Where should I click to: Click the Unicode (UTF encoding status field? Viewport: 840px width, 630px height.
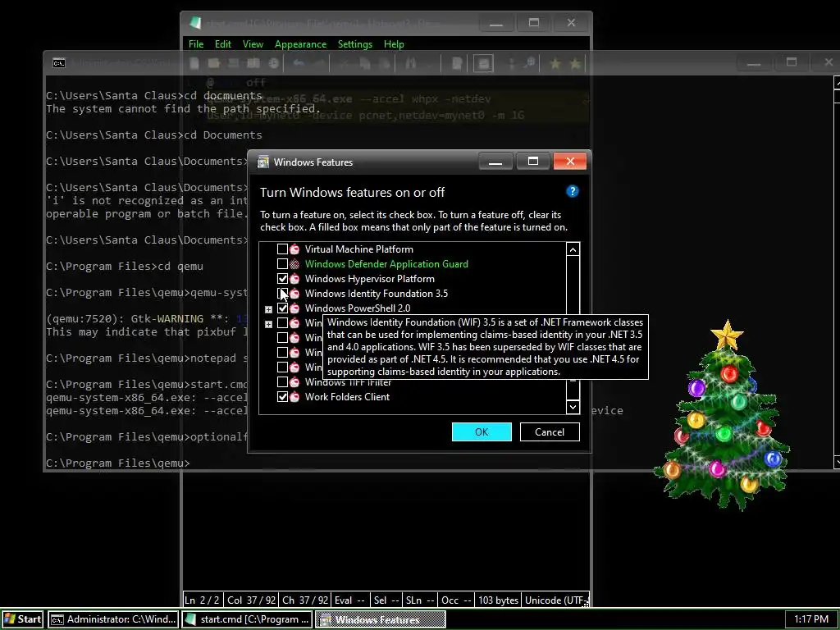point(557,600)
